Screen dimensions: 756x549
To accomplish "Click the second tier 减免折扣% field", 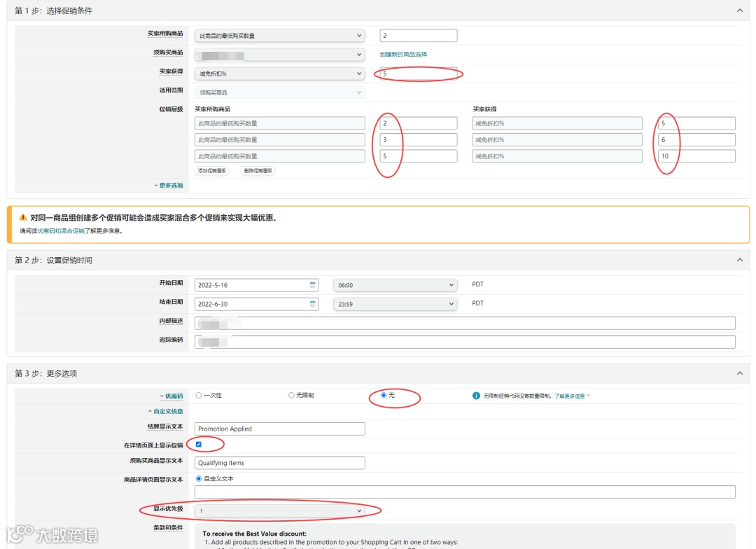I will click(x=557, y=140).
